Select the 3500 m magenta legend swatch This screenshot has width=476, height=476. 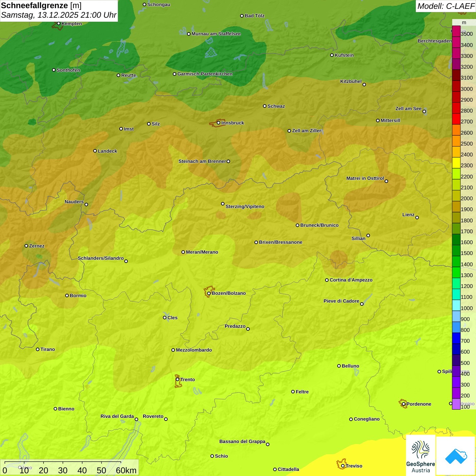point(456,31)
